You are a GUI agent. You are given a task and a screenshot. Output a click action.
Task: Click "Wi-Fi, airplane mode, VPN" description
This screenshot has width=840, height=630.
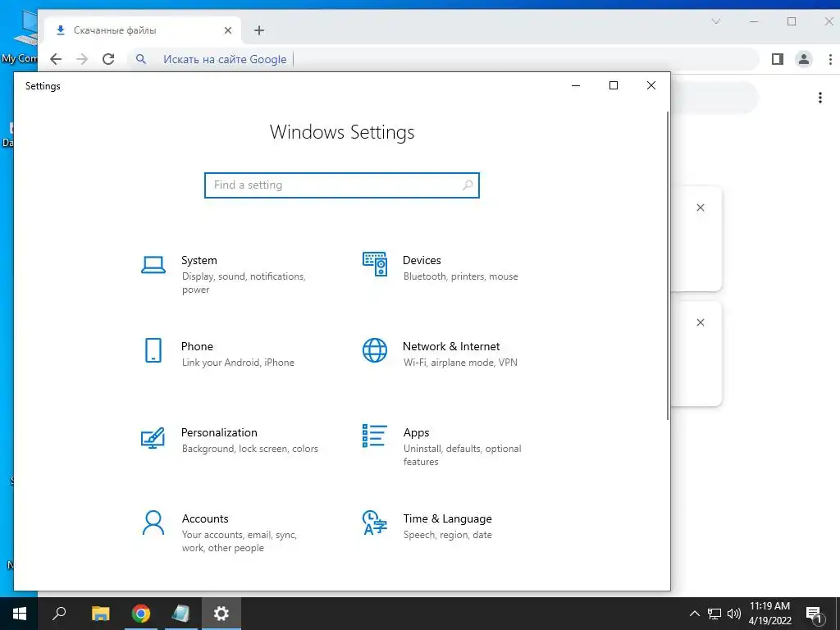click(460, 363)
